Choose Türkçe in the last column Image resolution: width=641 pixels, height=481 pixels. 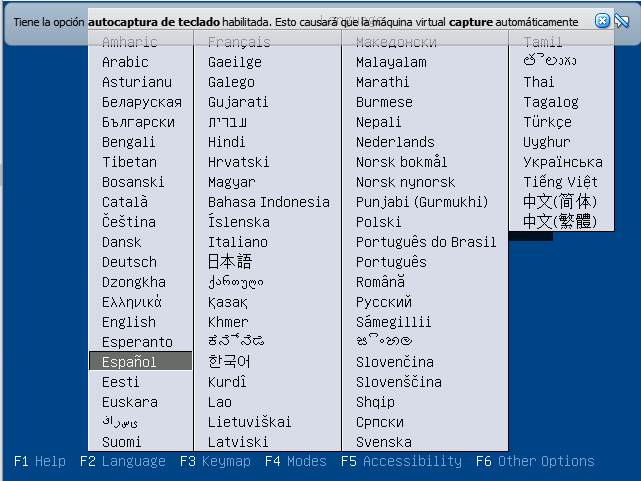[548, 122]
